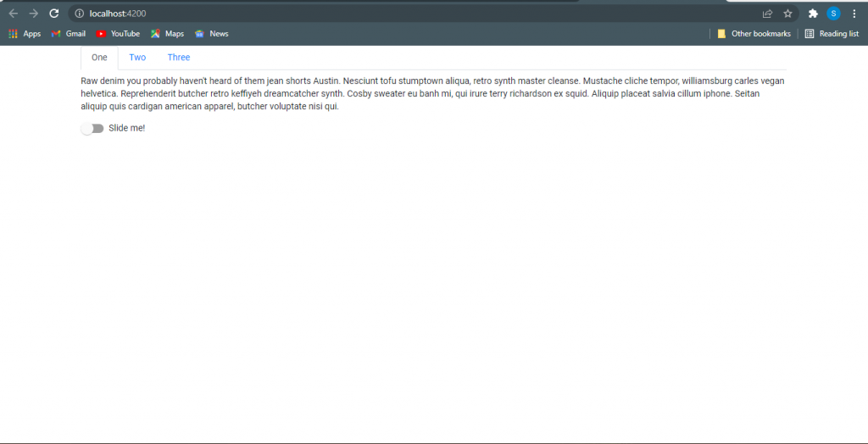Viewport: 868px width, 444px height.
Task: Open the profile avatar S
Action: click(x=833, y=14)
